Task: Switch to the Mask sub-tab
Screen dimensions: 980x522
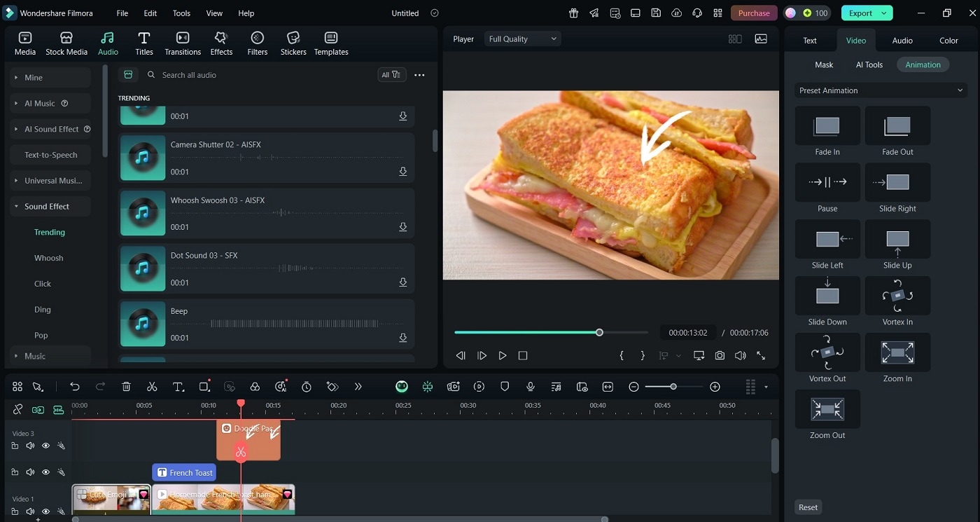Action: (x=824, y=64)
